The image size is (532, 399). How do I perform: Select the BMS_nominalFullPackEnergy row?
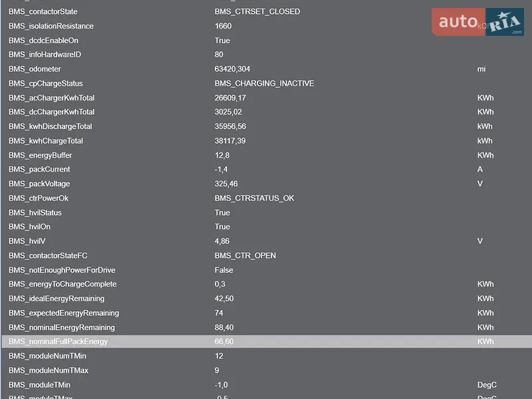pyautogui.click(x=267, y=341)
